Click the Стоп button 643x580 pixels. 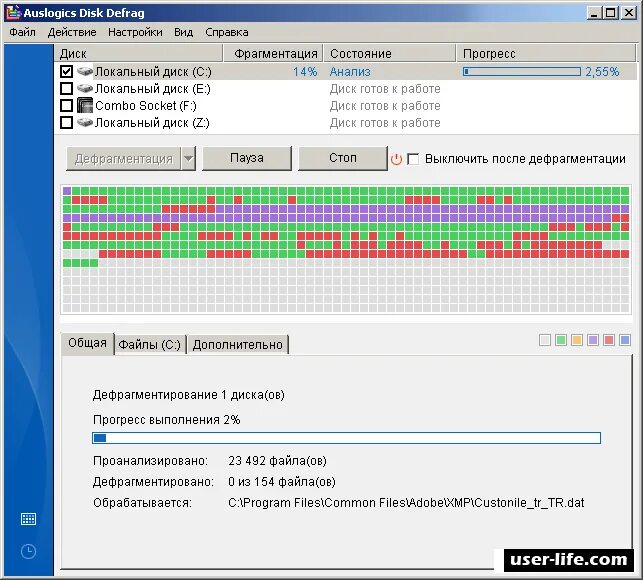click(343, 158)
